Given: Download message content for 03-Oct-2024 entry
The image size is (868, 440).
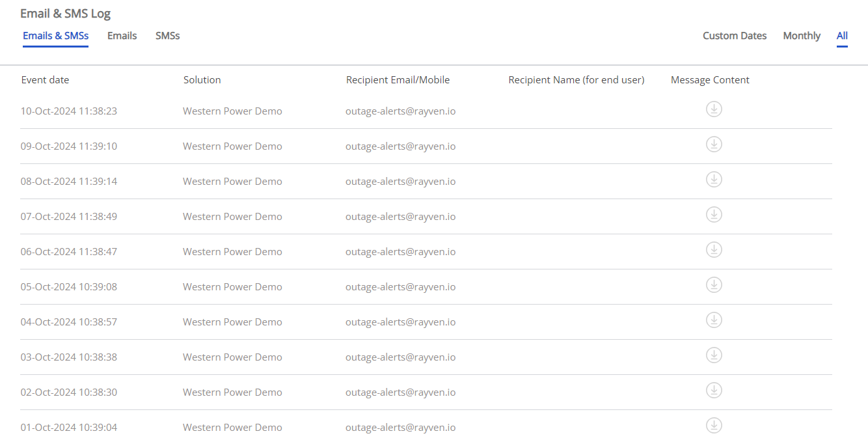Looking at the screenshot, I should tap(714, 355).
